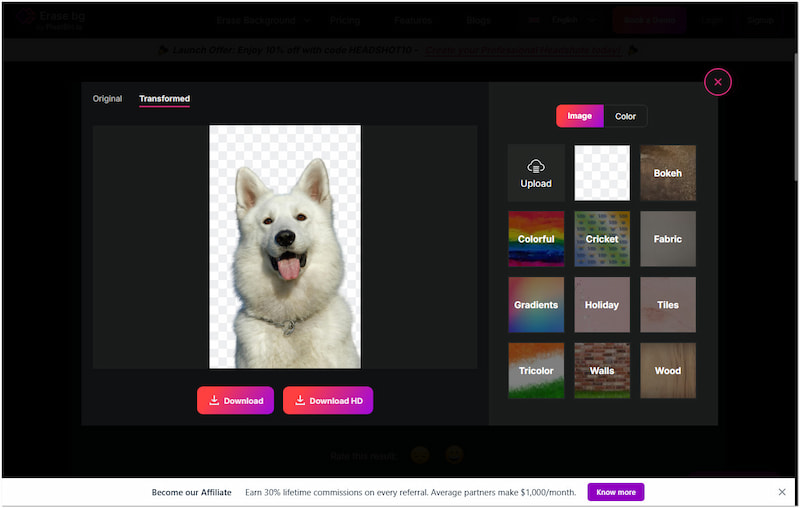The width and height of the screenshot is (800, 508).
Task: Choose the Gradients background category
Action: (x=536, y=305)
